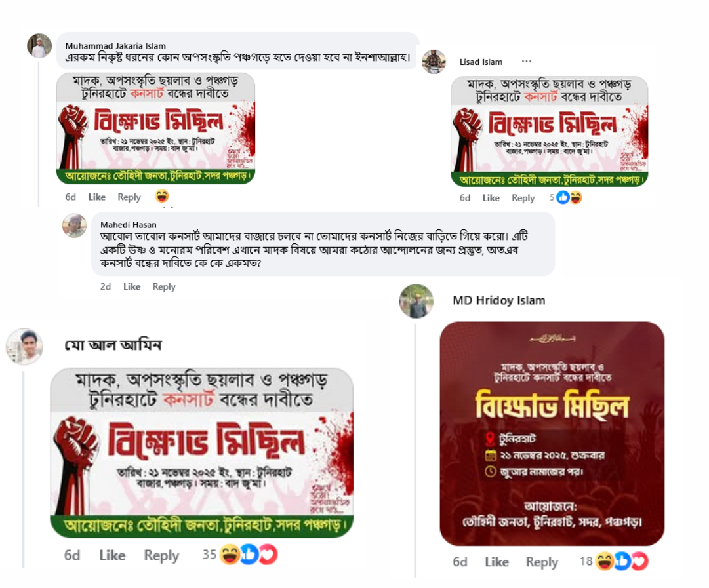709x588 pixels.
Task: Open Muhammad Jakaria Islam's profile picture
Action: coord(39,46)
